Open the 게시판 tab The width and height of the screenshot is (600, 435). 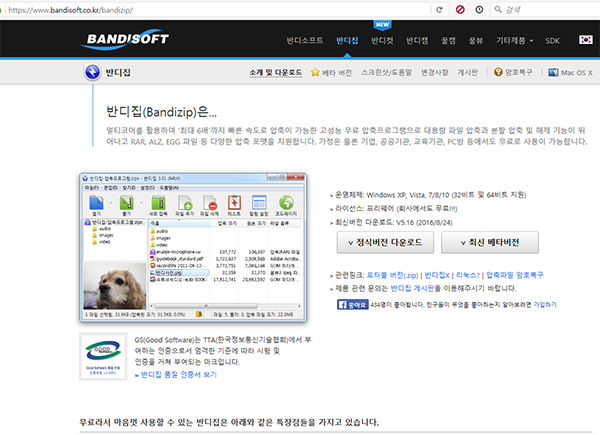(x=468, y=72)
